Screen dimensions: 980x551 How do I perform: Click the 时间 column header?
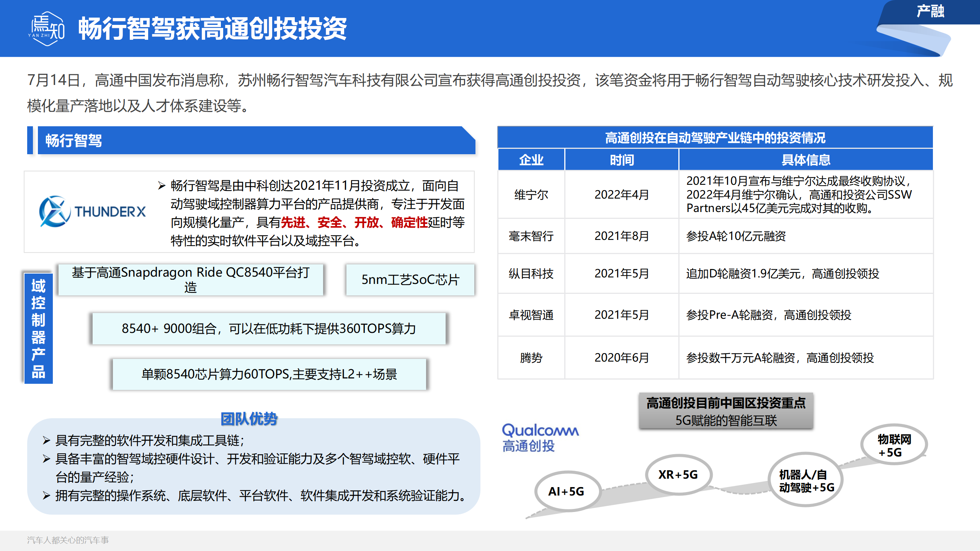tap(622, 160)
